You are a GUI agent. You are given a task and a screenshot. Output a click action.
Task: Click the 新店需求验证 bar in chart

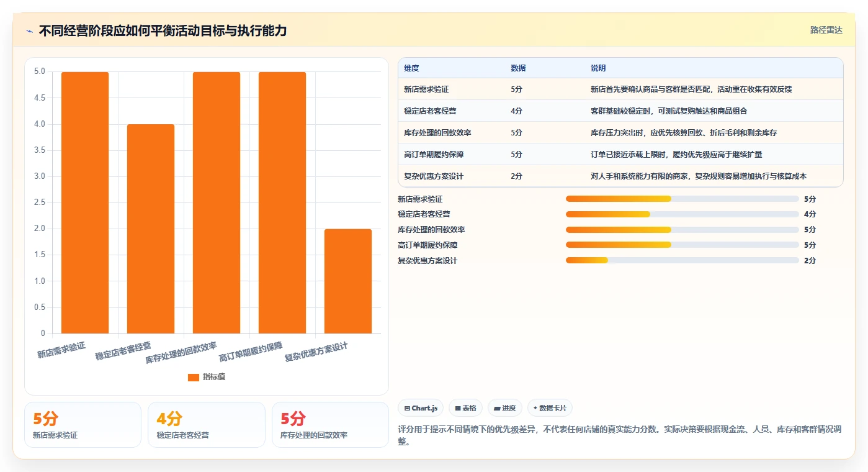[x=85, y=202]
